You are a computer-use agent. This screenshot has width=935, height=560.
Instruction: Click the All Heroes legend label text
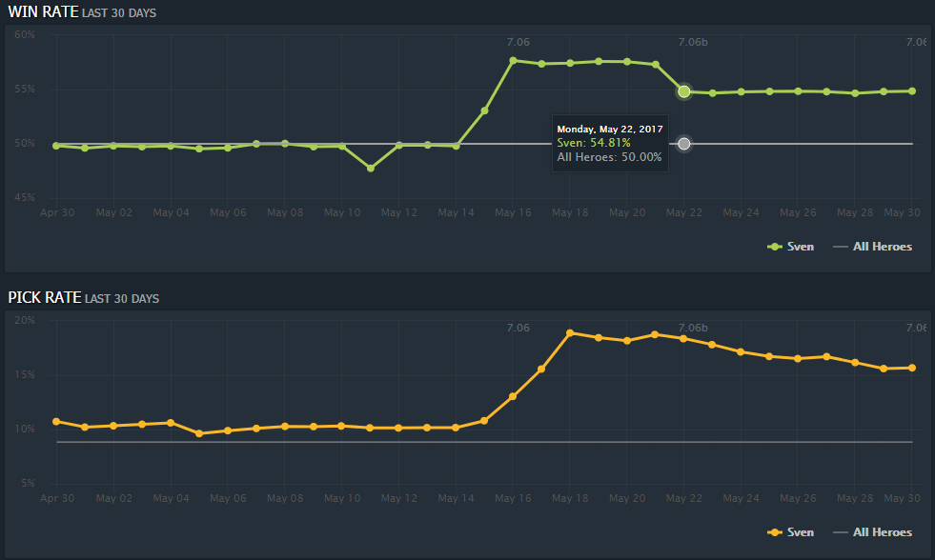(882, 247)
